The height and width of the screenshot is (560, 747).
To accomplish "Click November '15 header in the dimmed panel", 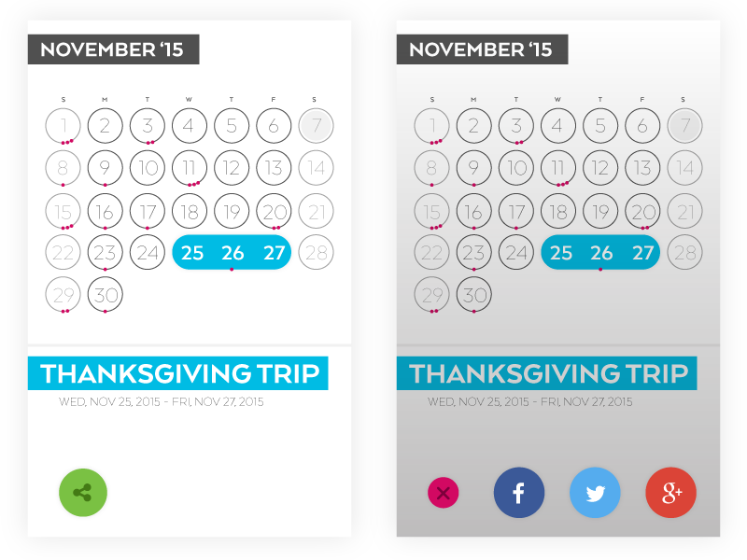I will click(482, 49).
